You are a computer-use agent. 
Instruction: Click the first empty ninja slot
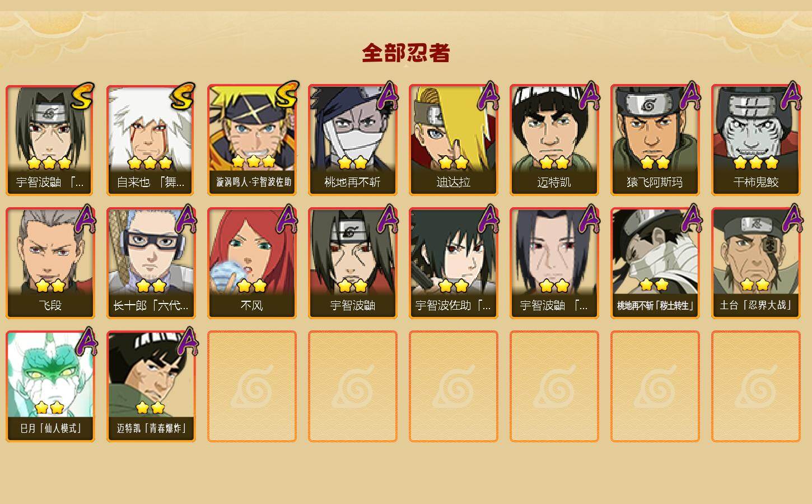tap(252, 386)
